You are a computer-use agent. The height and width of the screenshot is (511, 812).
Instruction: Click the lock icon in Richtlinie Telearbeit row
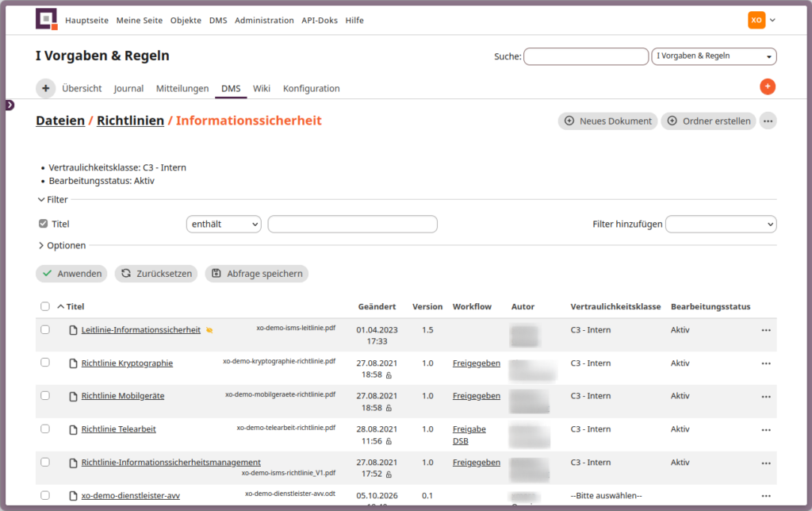tap(389, 441)
